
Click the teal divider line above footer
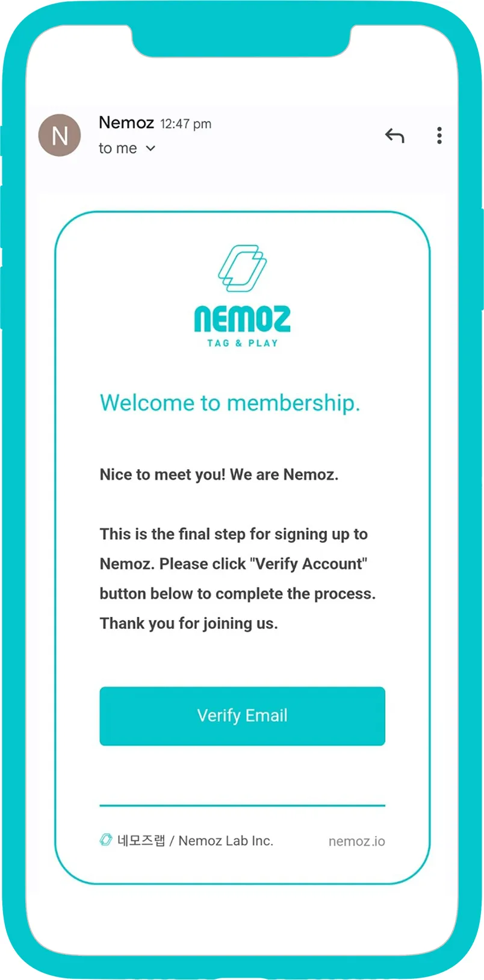tap(242, 805)
